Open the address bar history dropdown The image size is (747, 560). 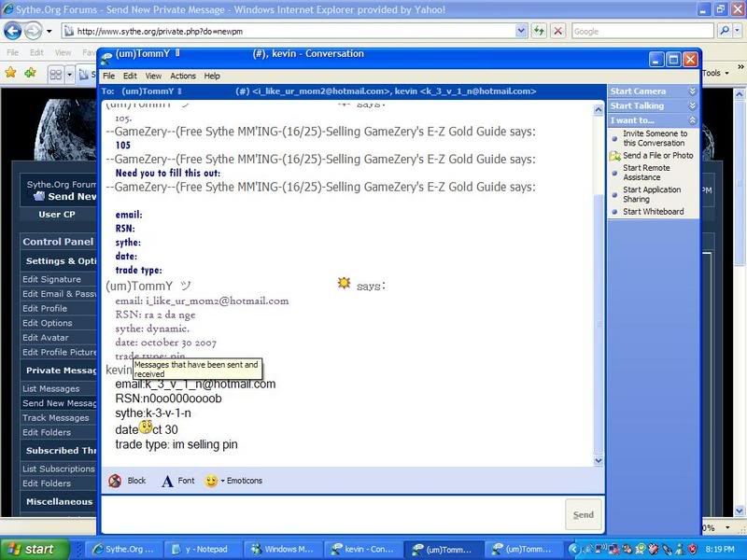[x=521, y=32]
